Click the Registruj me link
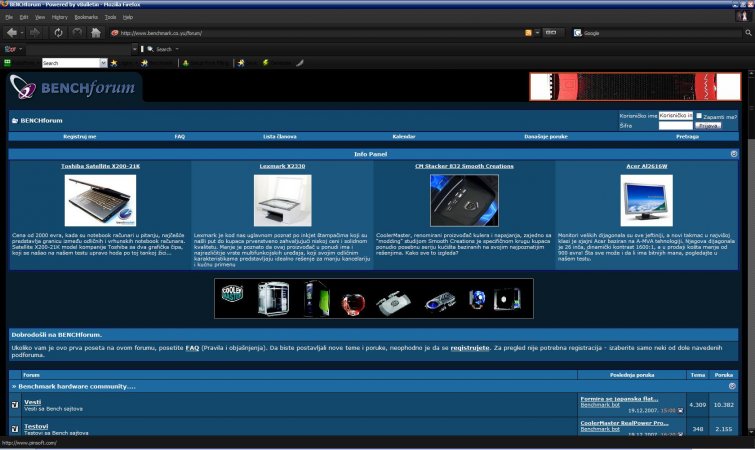This screenshot has width=755, height=450. coord(79,136)
